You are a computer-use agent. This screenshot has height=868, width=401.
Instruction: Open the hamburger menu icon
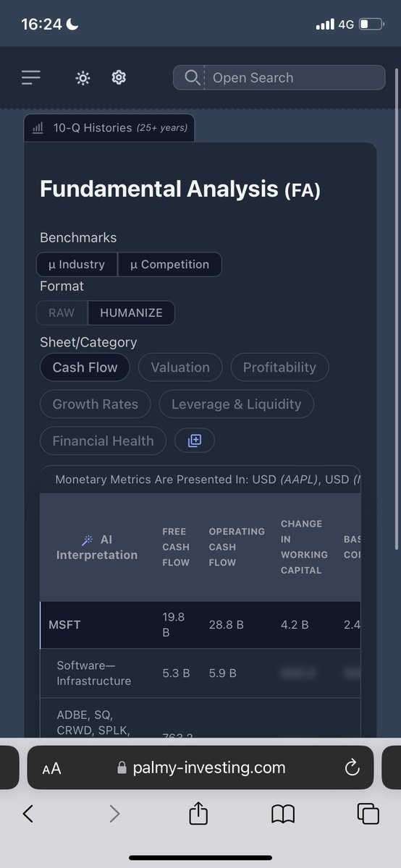coord(30,77)
